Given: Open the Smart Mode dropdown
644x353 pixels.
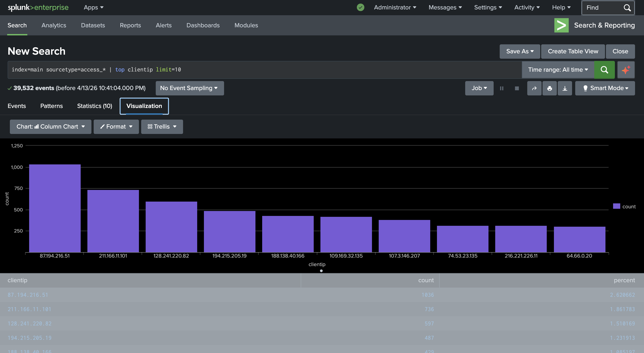Looking at the screenshot, I should [605, 88].
